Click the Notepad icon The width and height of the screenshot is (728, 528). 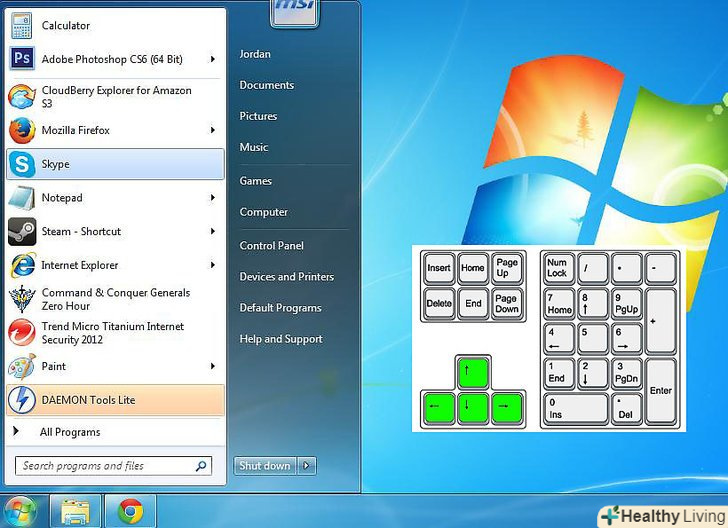21,198
